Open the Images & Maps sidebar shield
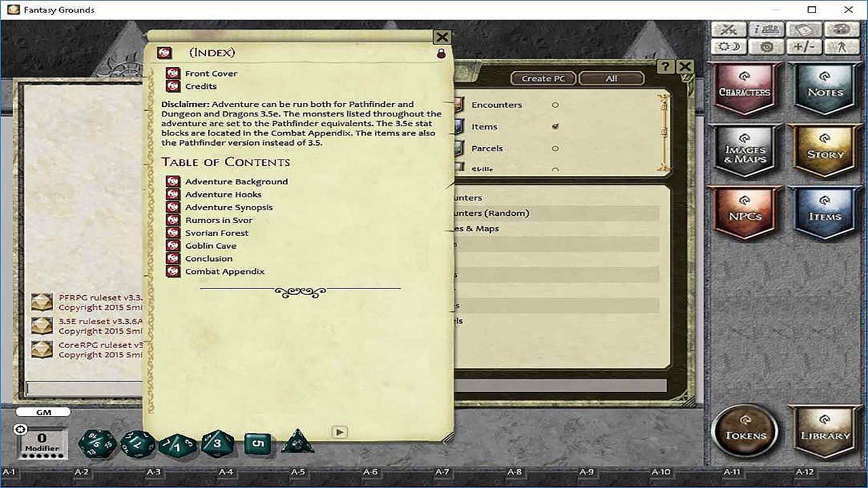This screenshot has width=868, height=488. tap(745, 152)
